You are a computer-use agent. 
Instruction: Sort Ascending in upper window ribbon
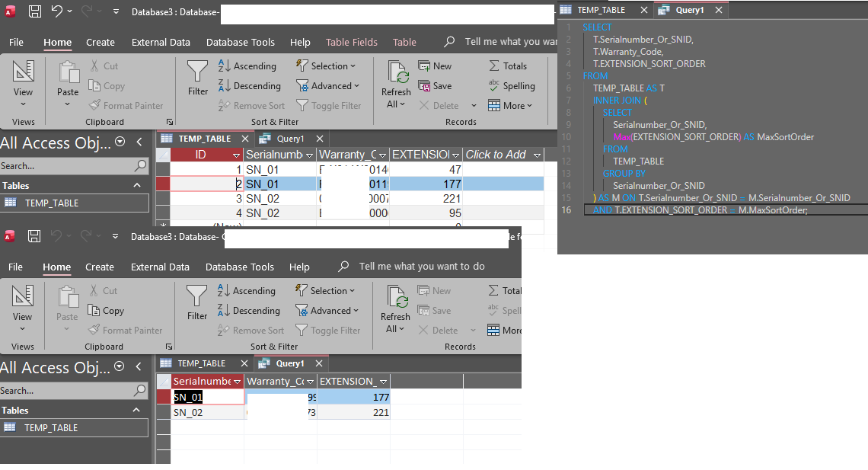coord(247,66)
